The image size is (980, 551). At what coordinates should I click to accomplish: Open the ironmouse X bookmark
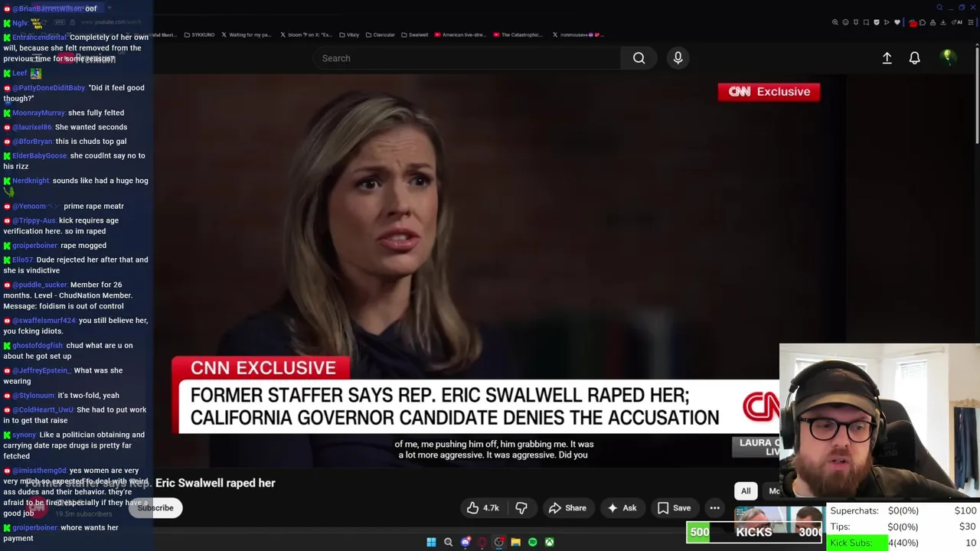tap(578, 34)
